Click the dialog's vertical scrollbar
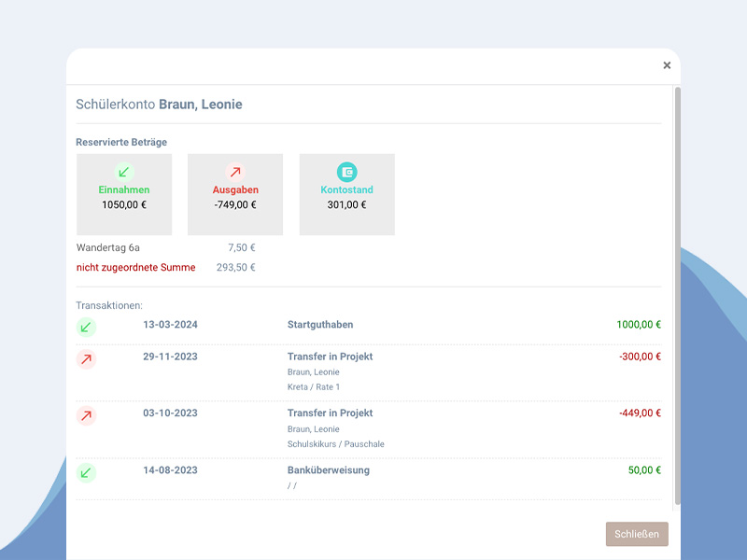747x560 pixels. point(678,295)
